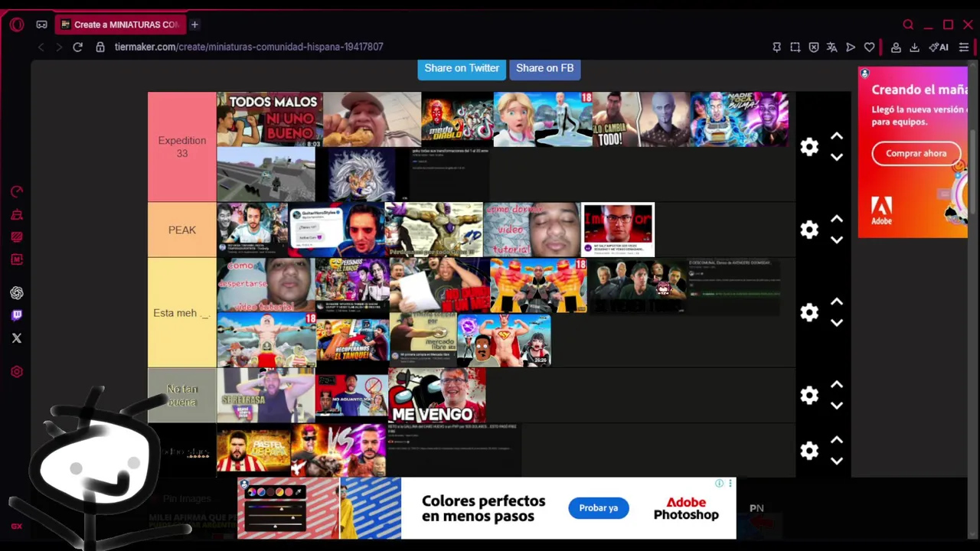This screenshot has height=551, width=980.
Task: Move No tan buena row down
Action: click(x=837, y=405)
